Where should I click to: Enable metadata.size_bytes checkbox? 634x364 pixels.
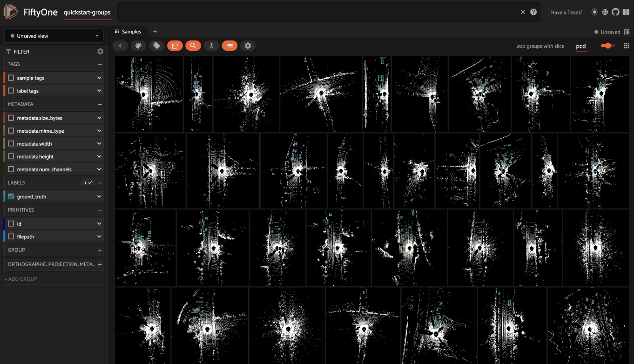point(11,118)
